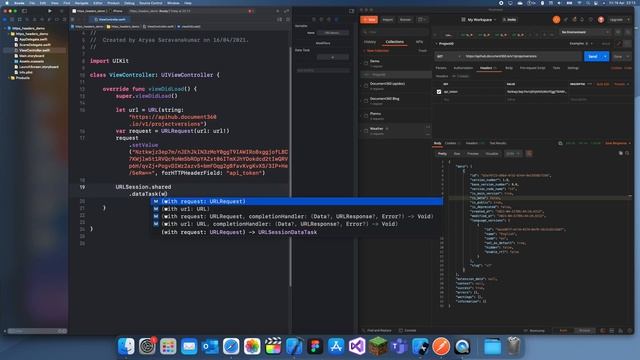640x360 pixels.
Task: Toggle response line wrap icon
Action: pos(529,153)
